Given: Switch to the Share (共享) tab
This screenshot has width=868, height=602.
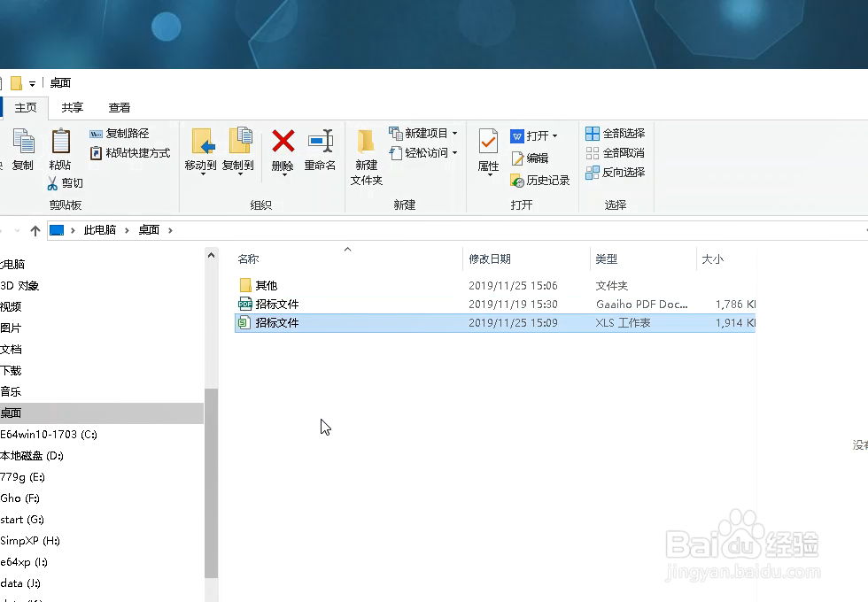Looking at the screenshot, I should (x=72, y=108).
